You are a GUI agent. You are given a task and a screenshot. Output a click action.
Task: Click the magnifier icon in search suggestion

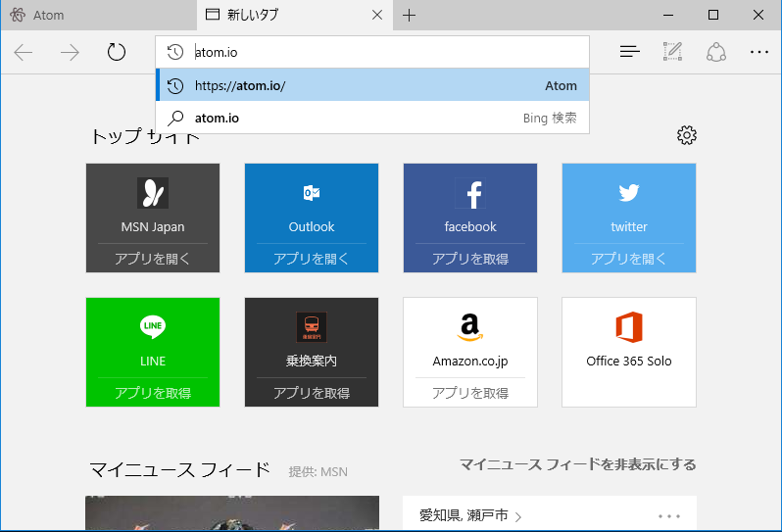(175, 119)
